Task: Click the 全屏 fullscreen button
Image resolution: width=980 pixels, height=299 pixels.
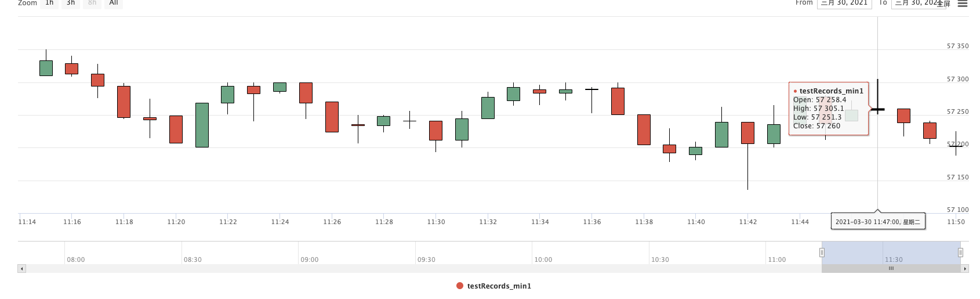Action: [x=943, y=4]
